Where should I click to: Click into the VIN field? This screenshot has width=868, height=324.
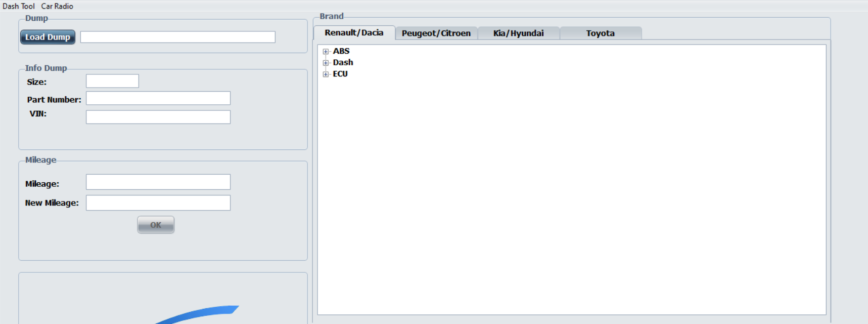click(158, 117)
